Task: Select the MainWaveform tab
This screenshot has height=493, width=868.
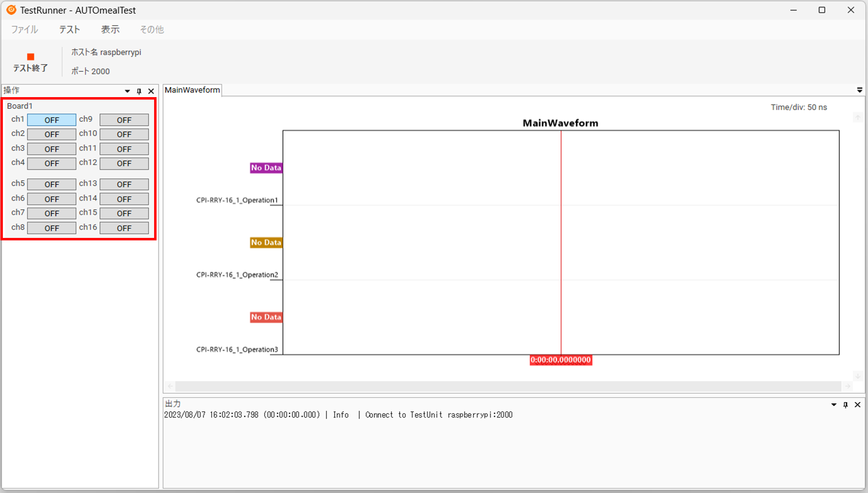Action: (x=192, y=90)
